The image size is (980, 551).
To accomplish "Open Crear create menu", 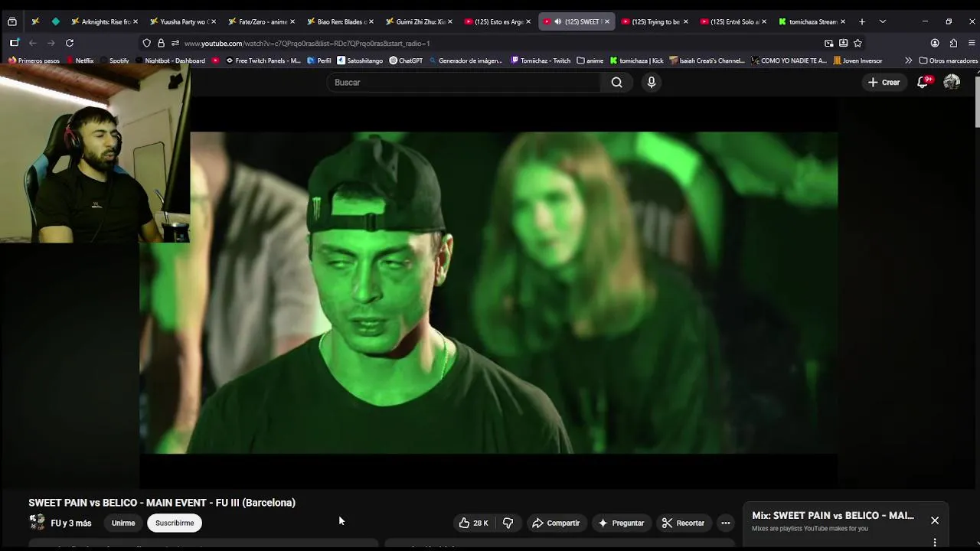I will tap(884, 82).
